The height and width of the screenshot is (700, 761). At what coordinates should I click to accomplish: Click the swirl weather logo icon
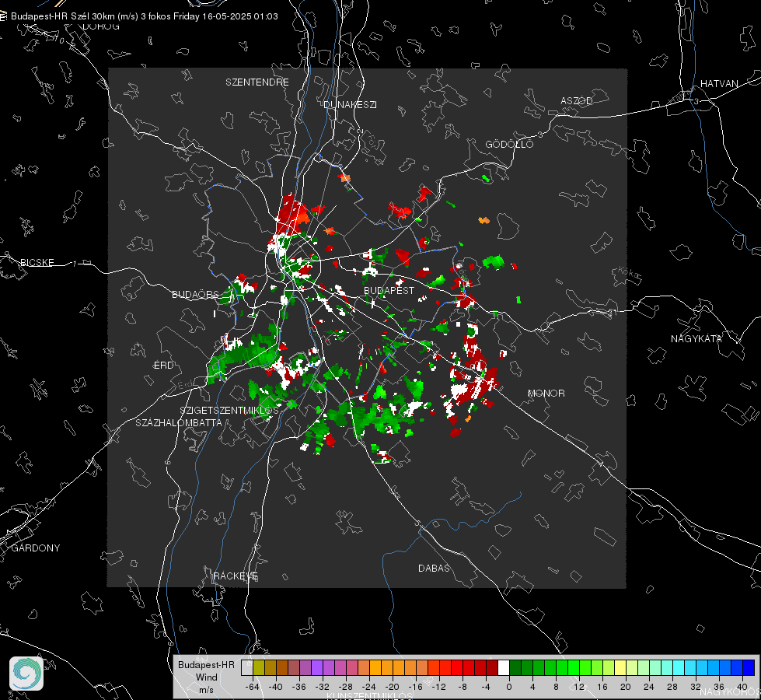26,674
